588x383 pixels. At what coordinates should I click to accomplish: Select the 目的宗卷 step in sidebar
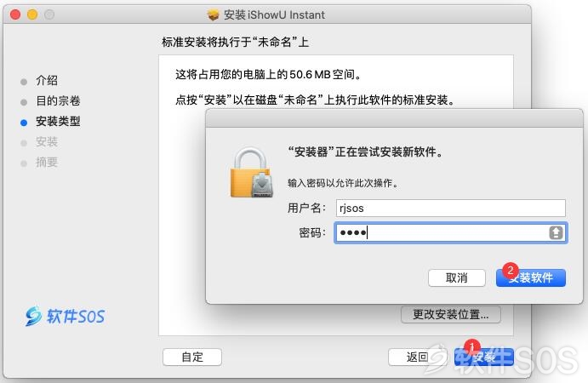(x=58, y=100)
